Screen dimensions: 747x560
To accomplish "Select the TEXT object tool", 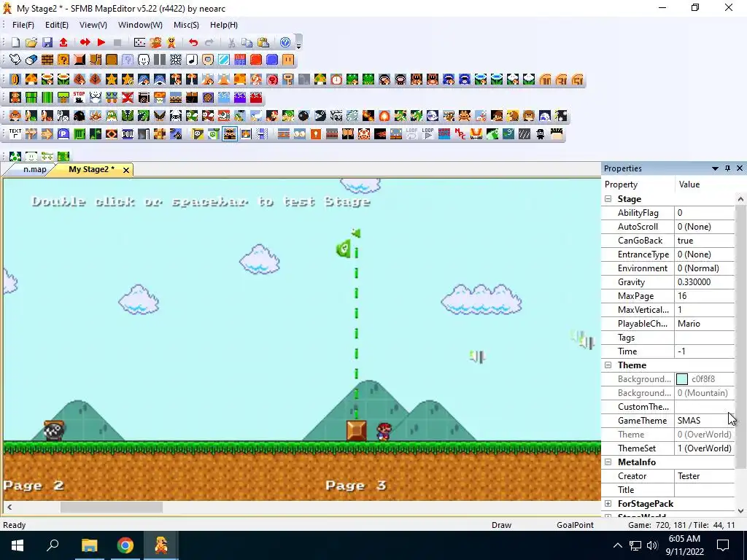I will click(15, 134).
